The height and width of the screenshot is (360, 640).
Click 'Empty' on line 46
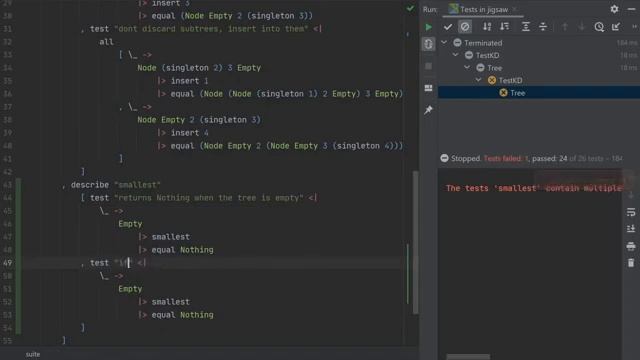coord(130,224)
